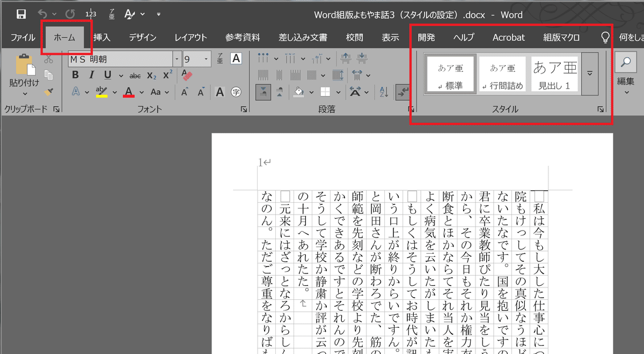Image resolution: width=644 pixels, height=354 pixels.
Task: Apply bullet list formatting
Action: 263,58
